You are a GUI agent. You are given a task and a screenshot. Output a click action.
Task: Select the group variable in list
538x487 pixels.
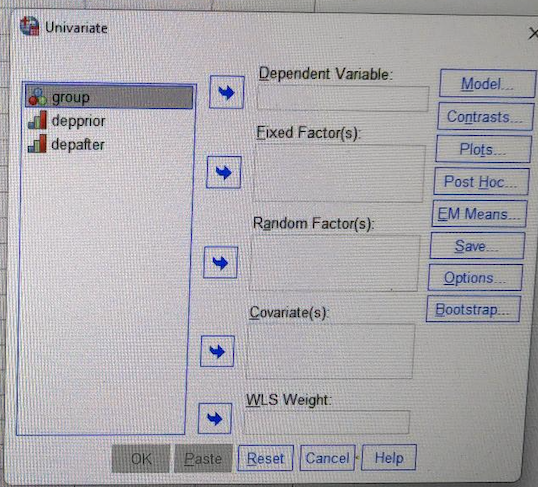pyautogui.click(x=109, y=97)
